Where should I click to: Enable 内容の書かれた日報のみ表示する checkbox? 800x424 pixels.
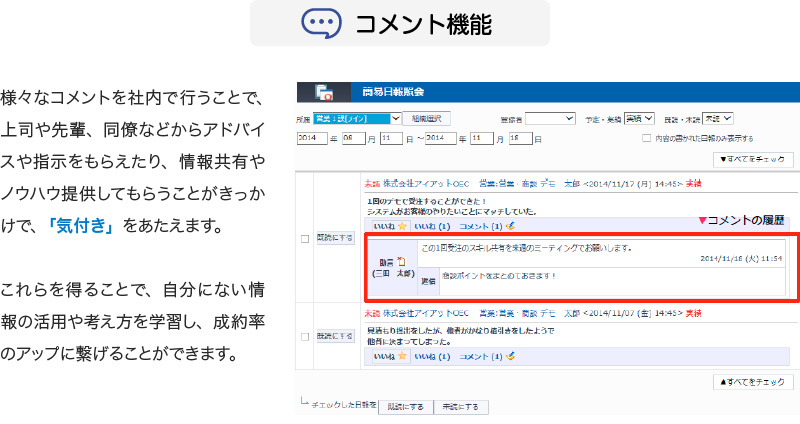click(x=647, y=138)
